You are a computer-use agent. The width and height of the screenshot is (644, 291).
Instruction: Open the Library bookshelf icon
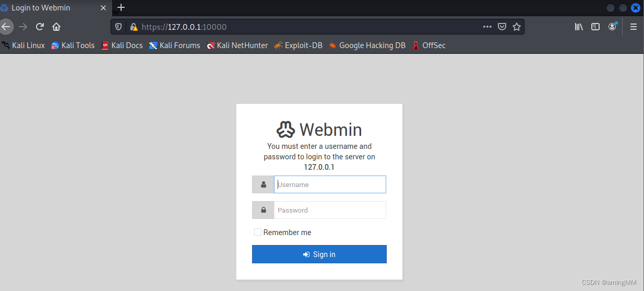tap(579, 27)
